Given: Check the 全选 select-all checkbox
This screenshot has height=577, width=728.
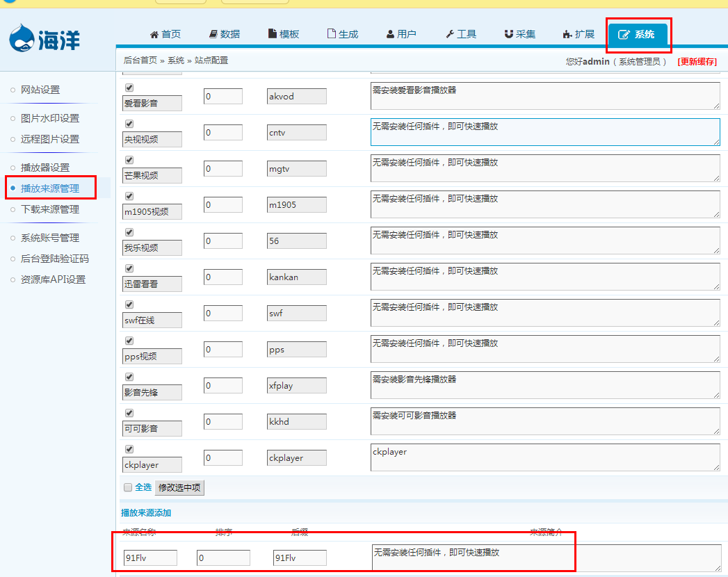Looking at the screenshot, I should pyautogui.click(x=128, y=487).
